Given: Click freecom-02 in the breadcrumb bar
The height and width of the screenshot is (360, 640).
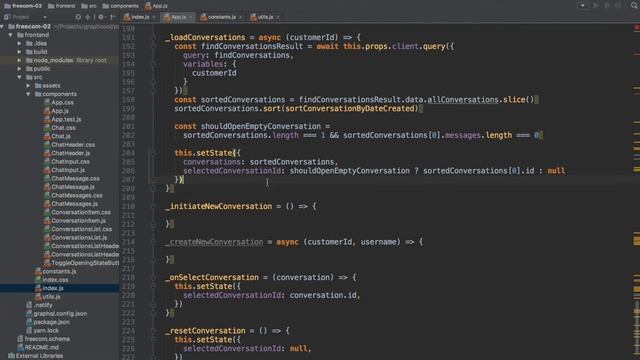Looking at the screenshot, I should (x=23, y=6).
